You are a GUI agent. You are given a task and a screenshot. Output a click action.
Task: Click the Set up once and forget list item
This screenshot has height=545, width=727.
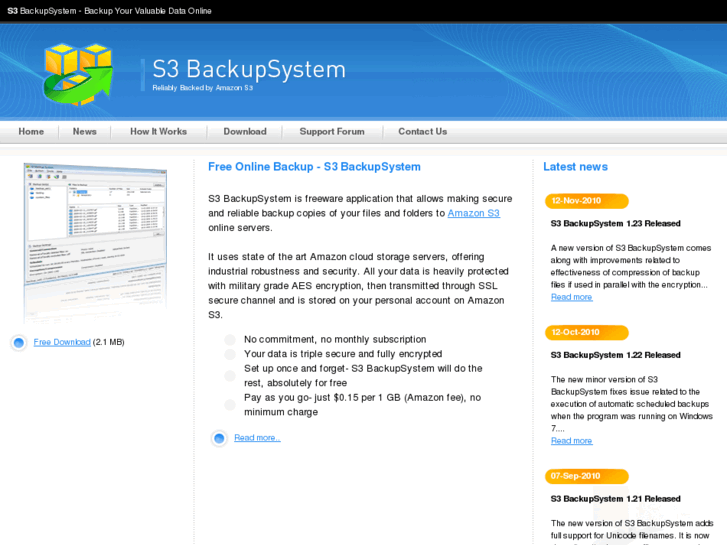[x=363, y=376]
